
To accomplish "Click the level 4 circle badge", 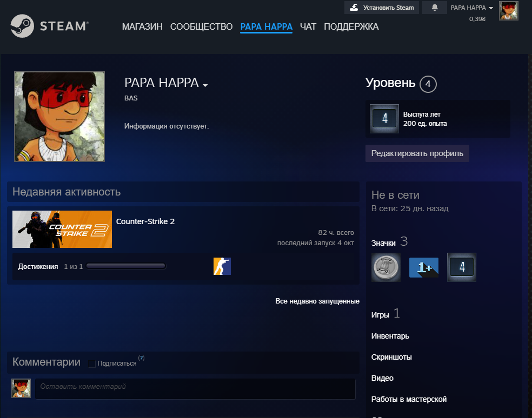I will pyautogui.click(x=428, y=84).
